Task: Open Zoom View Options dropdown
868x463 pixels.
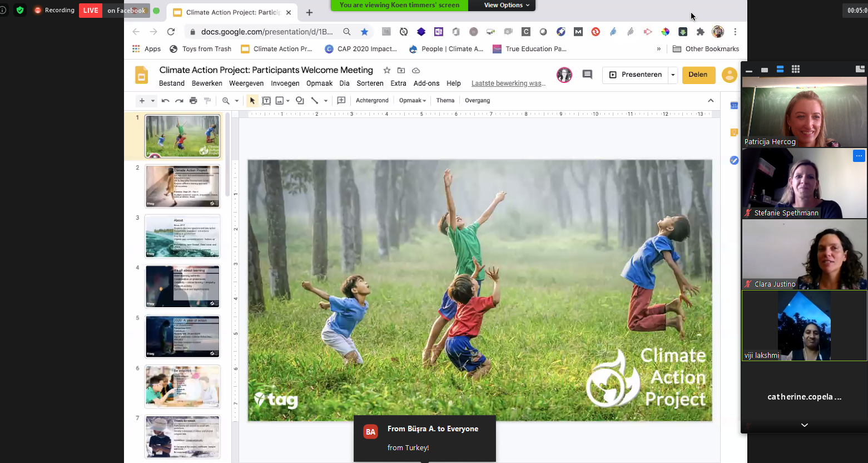Action: (x=507, y=5)
